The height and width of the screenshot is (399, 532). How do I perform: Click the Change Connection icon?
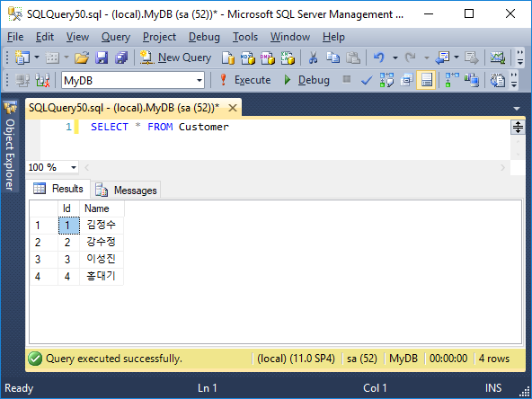click(x=42, y=80)
